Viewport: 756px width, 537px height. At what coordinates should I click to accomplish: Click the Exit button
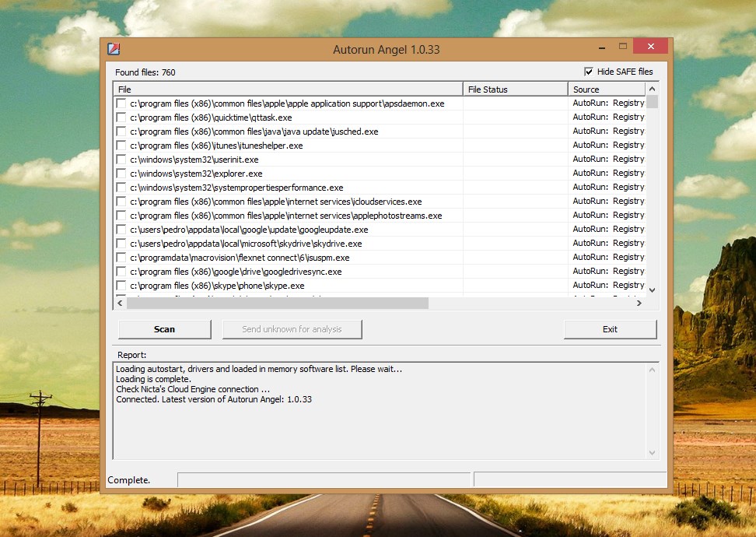(610, 329)
